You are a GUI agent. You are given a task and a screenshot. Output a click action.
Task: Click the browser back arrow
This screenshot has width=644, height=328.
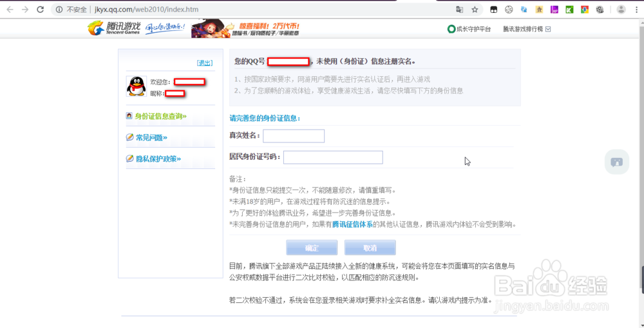coord(10,10)
